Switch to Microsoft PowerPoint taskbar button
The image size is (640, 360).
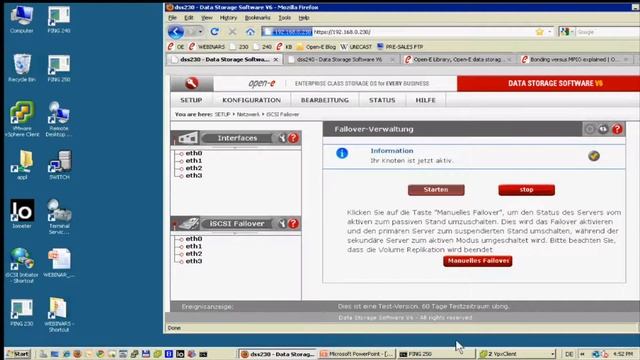point(356,354)
